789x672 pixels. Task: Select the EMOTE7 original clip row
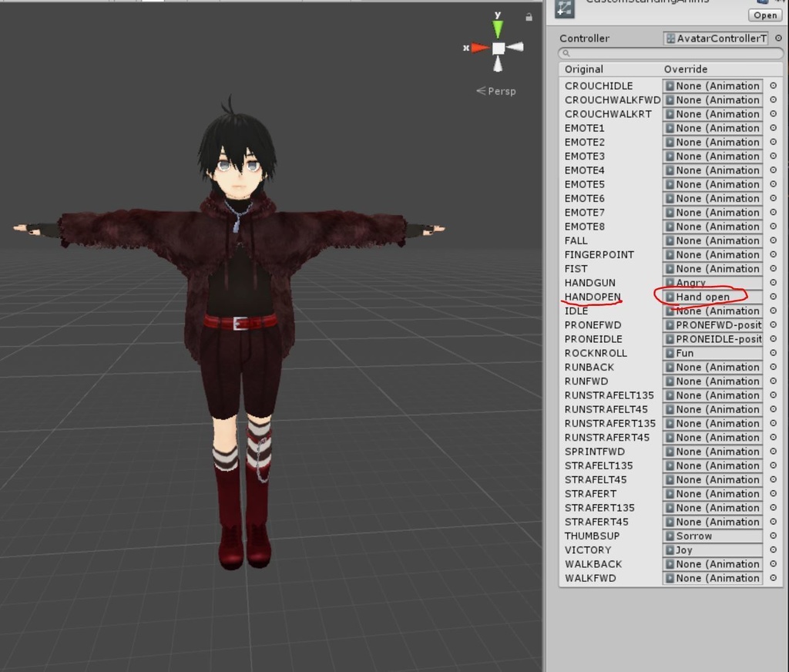click(584, 213)
